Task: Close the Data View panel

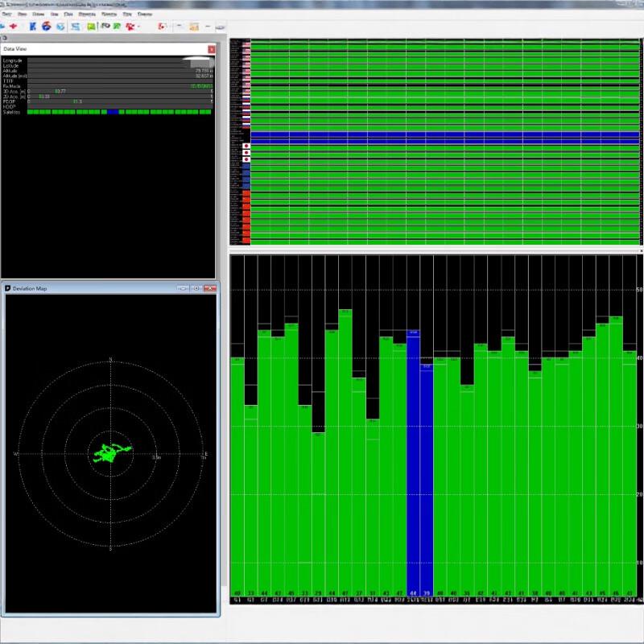Action: (x=211, y=49)
